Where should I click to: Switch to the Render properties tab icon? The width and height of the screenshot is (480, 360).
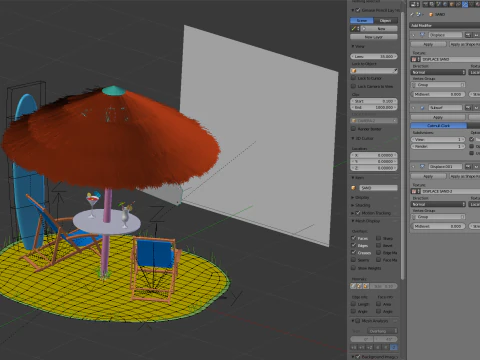point(426,4)
